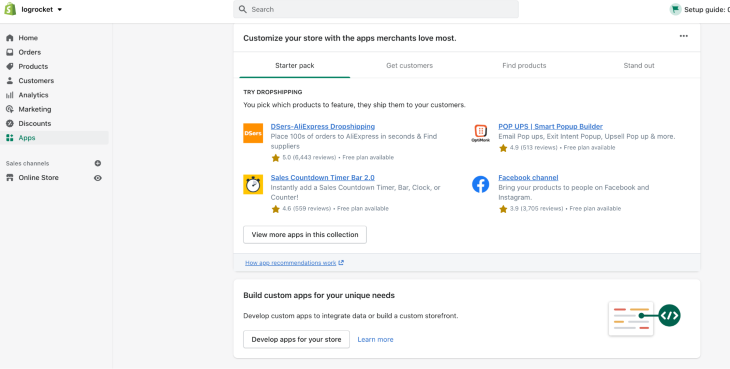This screenshot has width=730, height=369.
Task: Open the Learn more link
Action: pos(375,340)
